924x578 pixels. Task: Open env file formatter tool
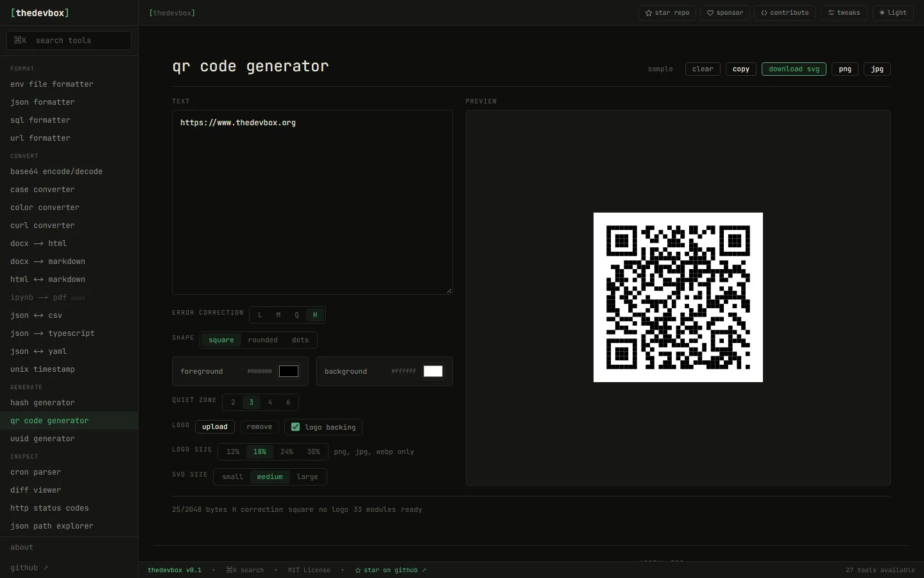pyautogui.click(x=69, y=84)
